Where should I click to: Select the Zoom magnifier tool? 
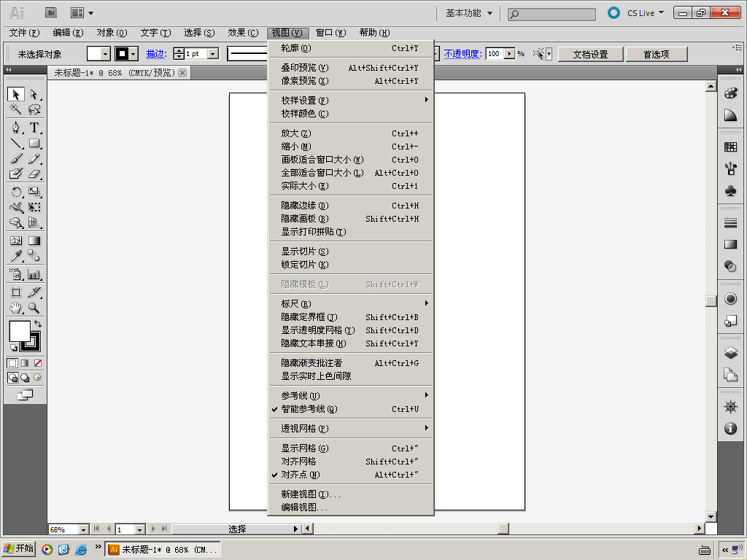tap(34, 308)
